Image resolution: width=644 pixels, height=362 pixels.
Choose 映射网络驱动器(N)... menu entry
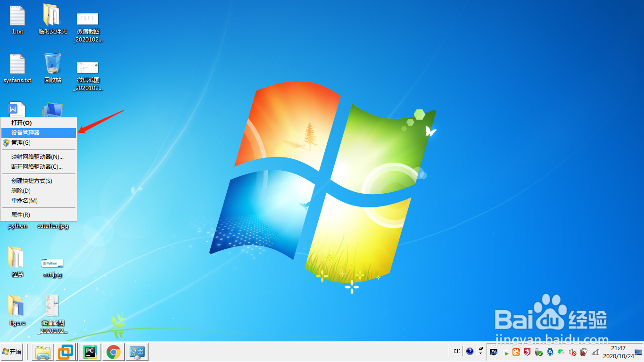(x=39, y=157)
